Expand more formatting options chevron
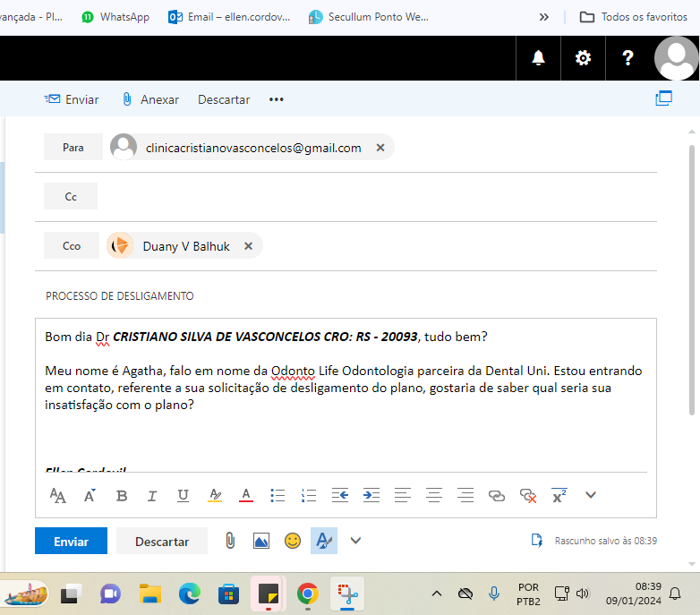 pyautogui.click(x=590, y=495)
